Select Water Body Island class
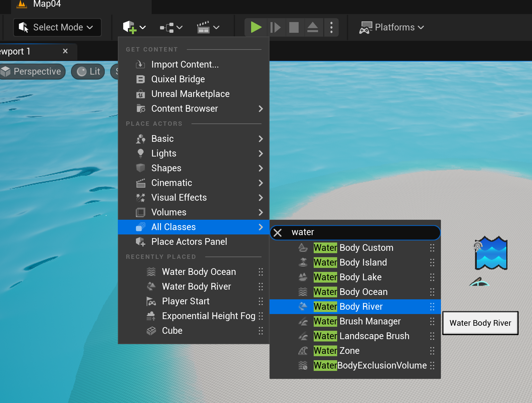The image size is (532, 403). click(x=355, y=262)
